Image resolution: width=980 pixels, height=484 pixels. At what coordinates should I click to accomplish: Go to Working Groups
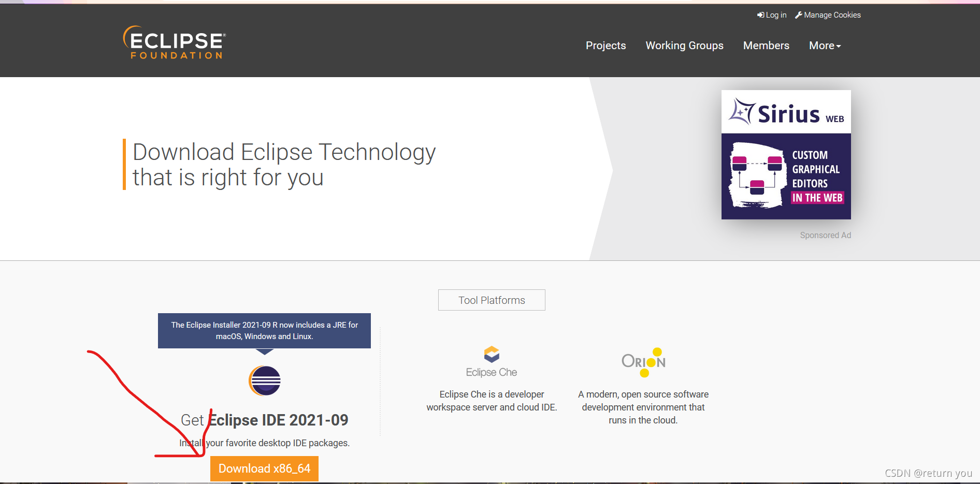point(684,46)
